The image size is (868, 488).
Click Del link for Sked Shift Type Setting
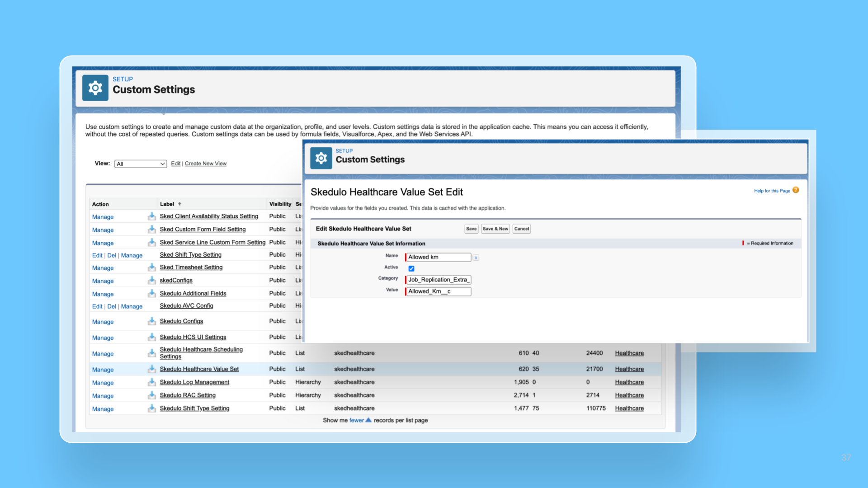(112, 255)
